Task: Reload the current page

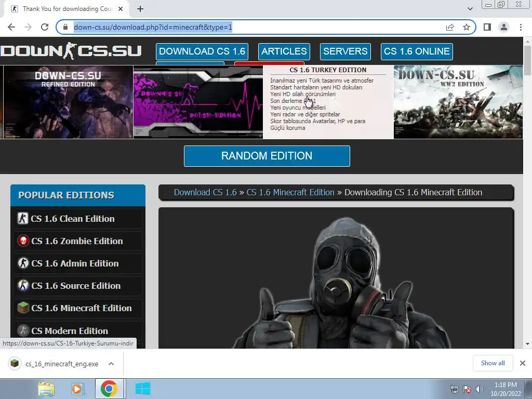Action: [x=45, y=27]
